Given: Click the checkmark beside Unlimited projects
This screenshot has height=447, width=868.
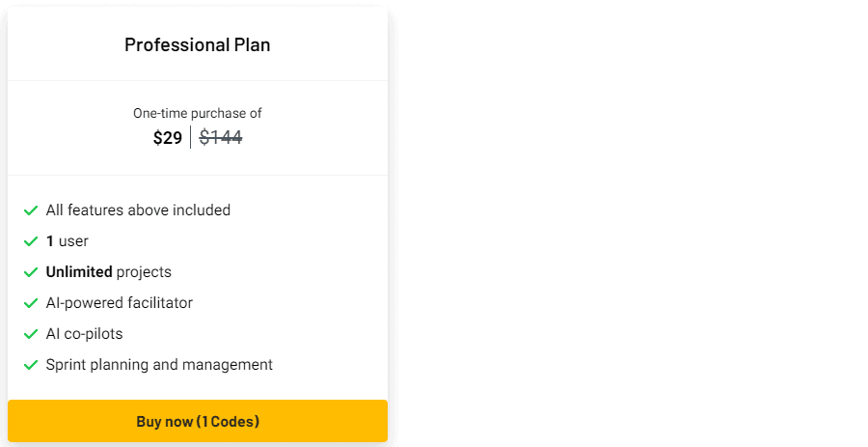Looking at the screenshot, I should click(x=31, y=272).
